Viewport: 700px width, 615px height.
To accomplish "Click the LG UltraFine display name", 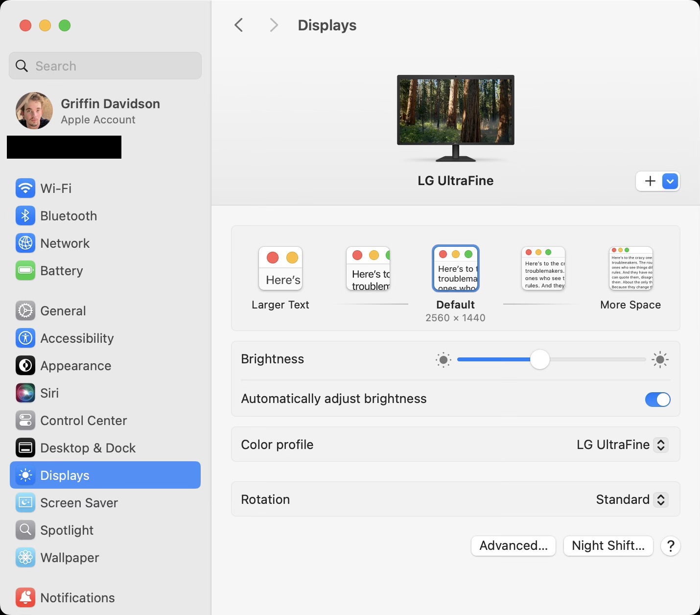I will (456, 181).
